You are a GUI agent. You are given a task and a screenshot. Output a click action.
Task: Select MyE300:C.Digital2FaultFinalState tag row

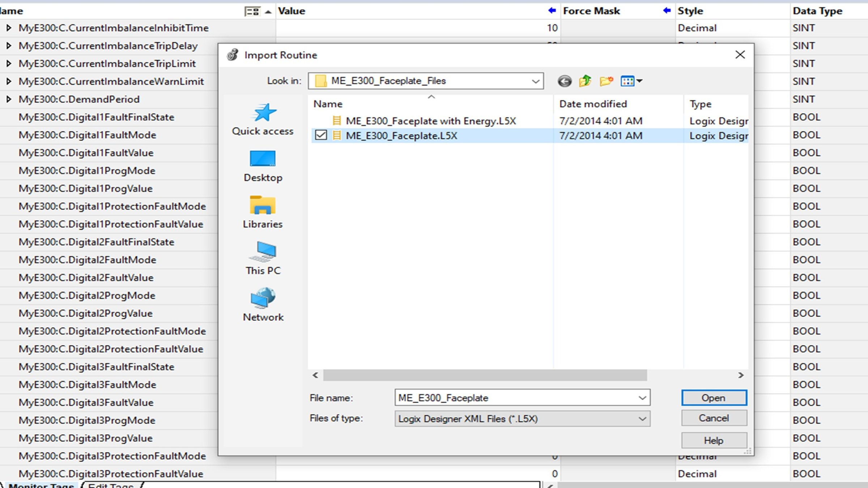96,242
